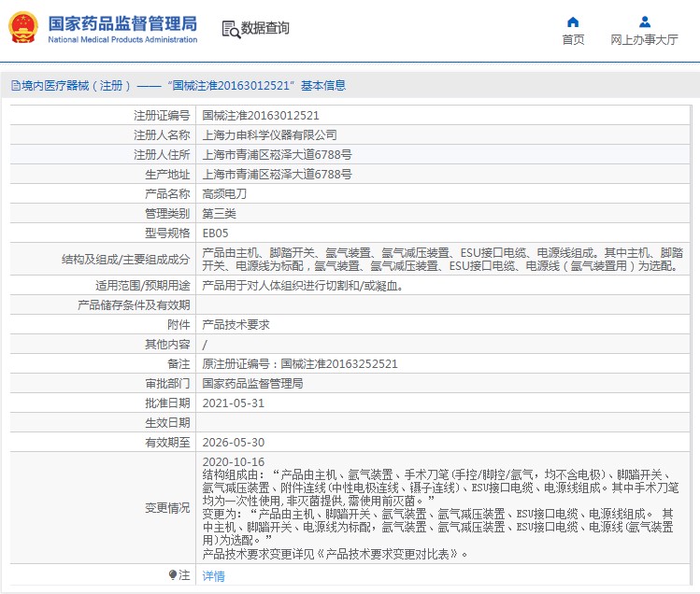Click the 管理类别 label
Viewport: 700px width, 594px height.
(167, 214)
